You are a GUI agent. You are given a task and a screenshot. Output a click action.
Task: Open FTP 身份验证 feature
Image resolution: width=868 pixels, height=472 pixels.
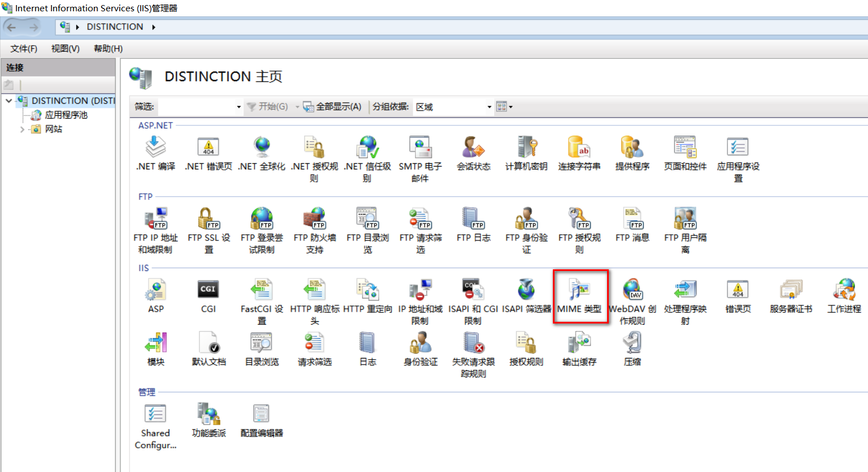point(526,230)
